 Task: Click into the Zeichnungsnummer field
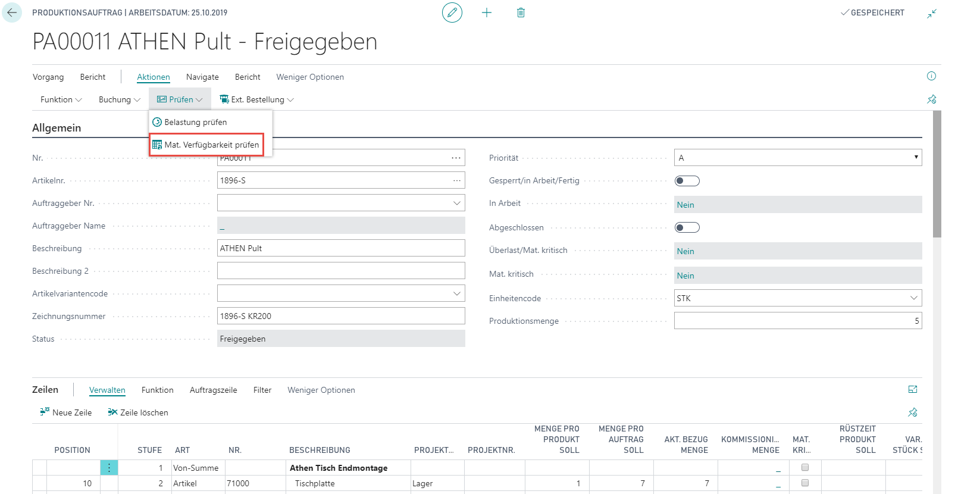pyautogui.click(x=341, y=316)
